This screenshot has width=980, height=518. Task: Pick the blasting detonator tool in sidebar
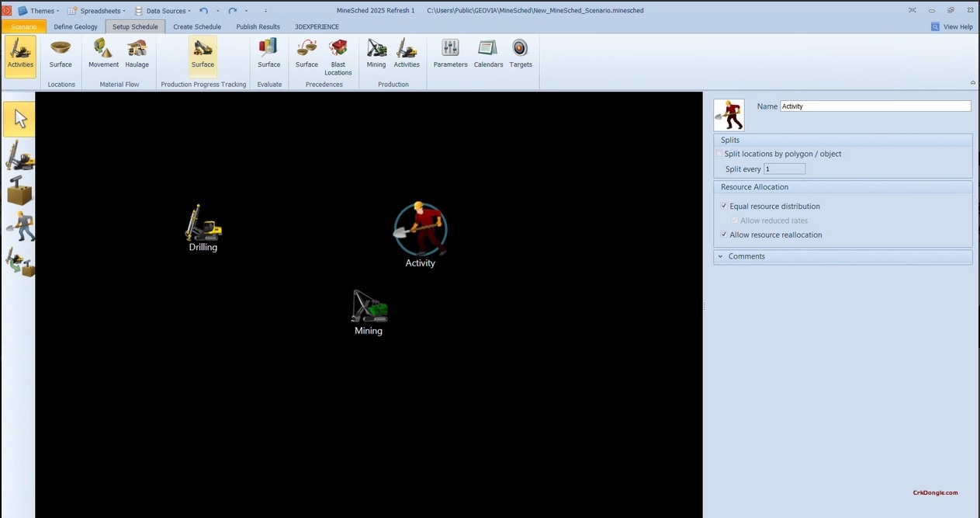coord(19,189)
